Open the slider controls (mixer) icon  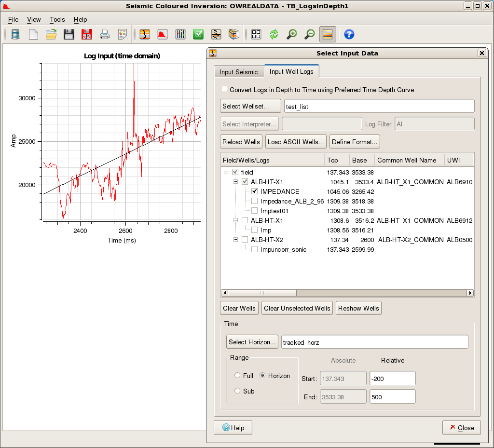180,34
